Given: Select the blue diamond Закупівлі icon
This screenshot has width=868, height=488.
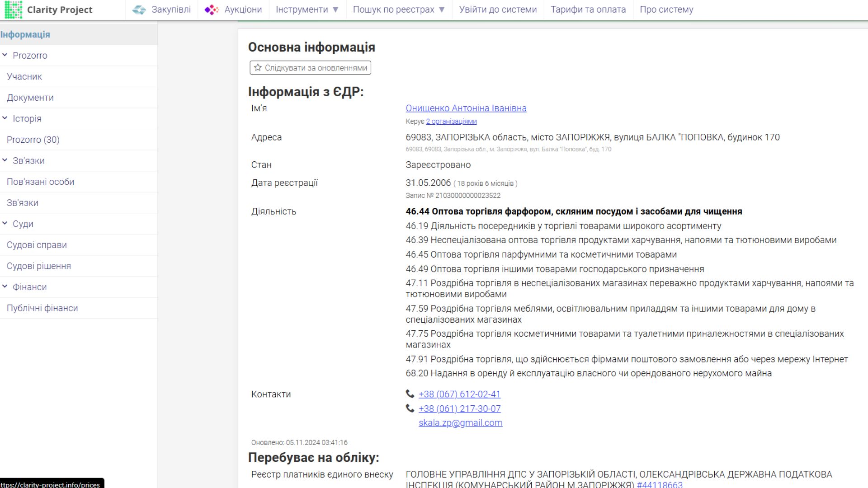Looking at the screenshot, I should (138, 9).
